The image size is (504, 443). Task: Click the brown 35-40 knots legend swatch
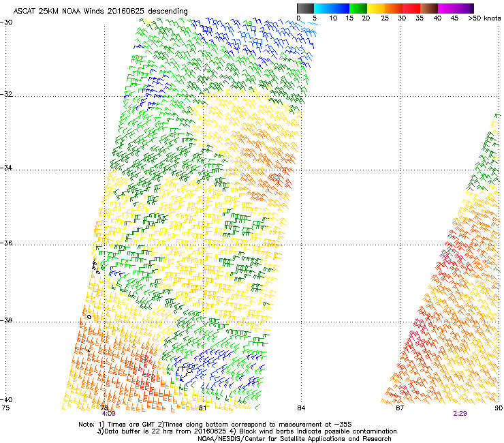[x=429, y=8]
